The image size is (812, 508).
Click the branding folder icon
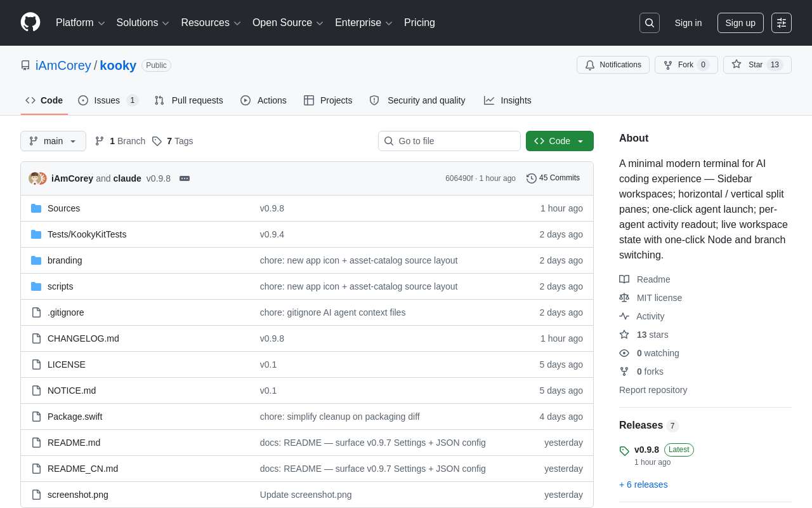pyautogui.click(x=36, y=260)
